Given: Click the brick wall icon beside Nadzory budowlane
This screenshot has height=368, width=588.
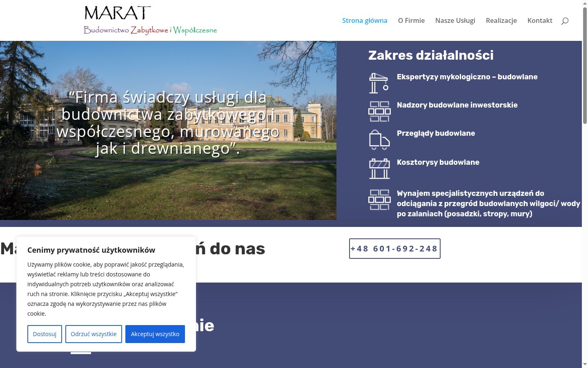Looking at the screenshot, I should (379, 111).
